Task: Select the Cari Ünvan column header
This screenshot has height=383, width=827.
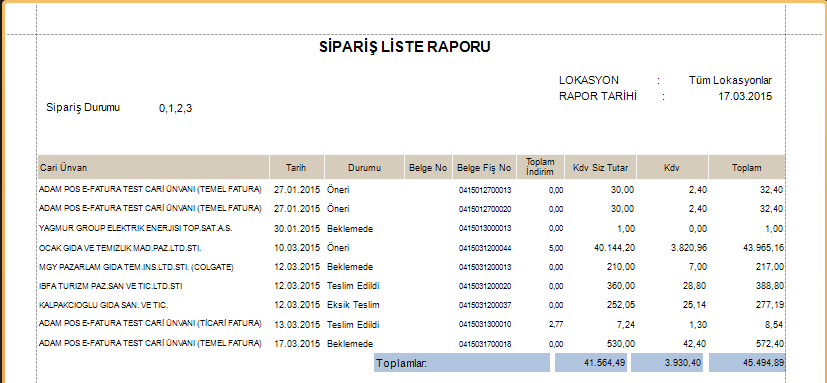Action: pyautogui.click(x=153, y=168)
